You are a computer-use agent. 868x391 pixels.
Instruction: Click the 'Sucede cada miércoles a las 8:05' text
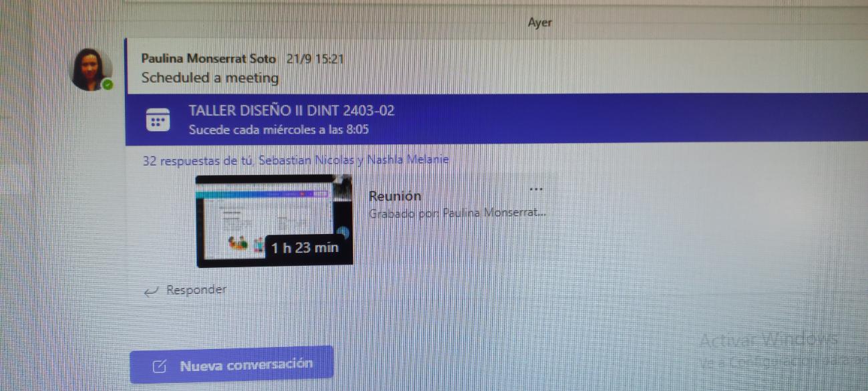tap(278, 130)
